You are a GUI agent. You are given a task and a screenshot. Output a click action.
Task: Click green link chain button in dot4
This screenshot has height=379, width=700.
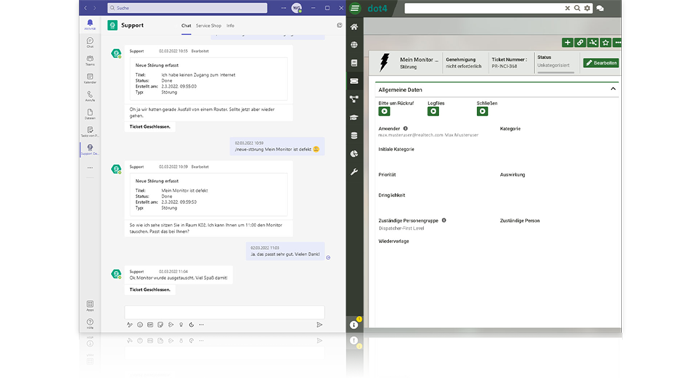(x=580, y=42)
